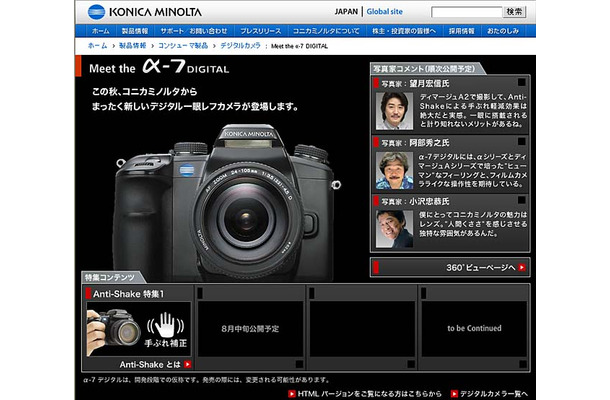The image size is (610, 400).
Task: Click the red arrow beside Anti-Shake とは
Action: [188, 365]
